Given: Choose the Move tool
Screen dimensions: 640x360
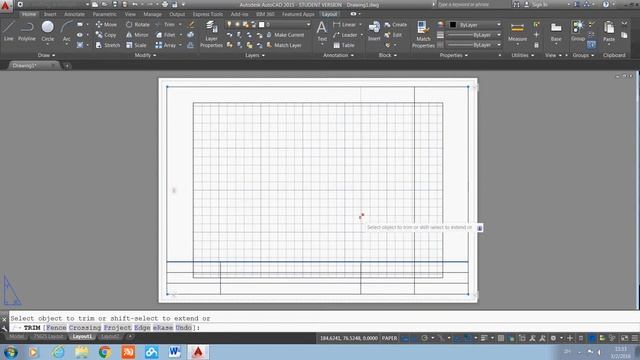Looking at the screenshot, I should (x=106, y=24).
